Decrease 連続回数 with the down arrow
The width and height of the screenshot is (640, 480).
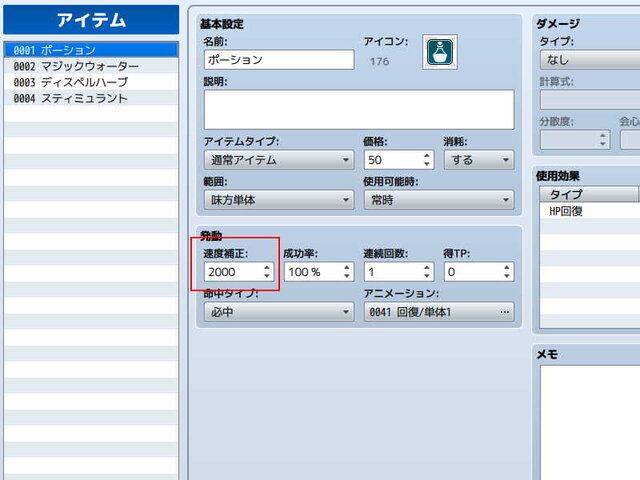tap(427, 276)
